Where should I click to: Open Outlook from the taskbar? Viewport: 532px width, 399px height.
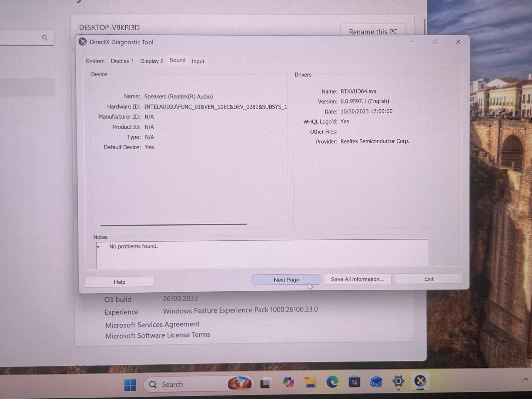coord(376,382)
